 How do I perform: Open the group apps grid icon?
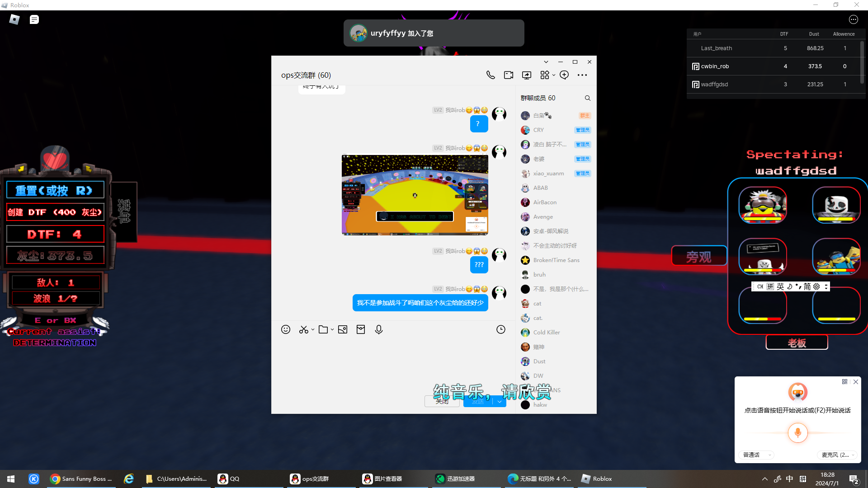[x=545, y=75]
